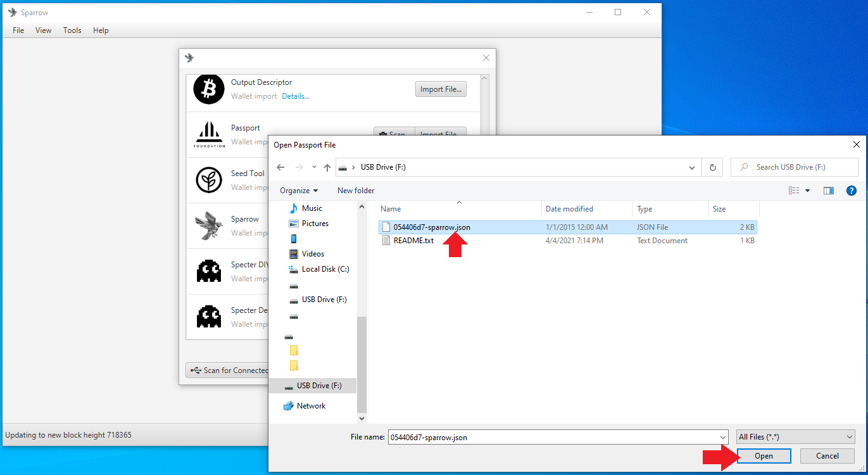
Task: Open Network in navigation pane
Action: pyautogui.click(x=311, y=406)
